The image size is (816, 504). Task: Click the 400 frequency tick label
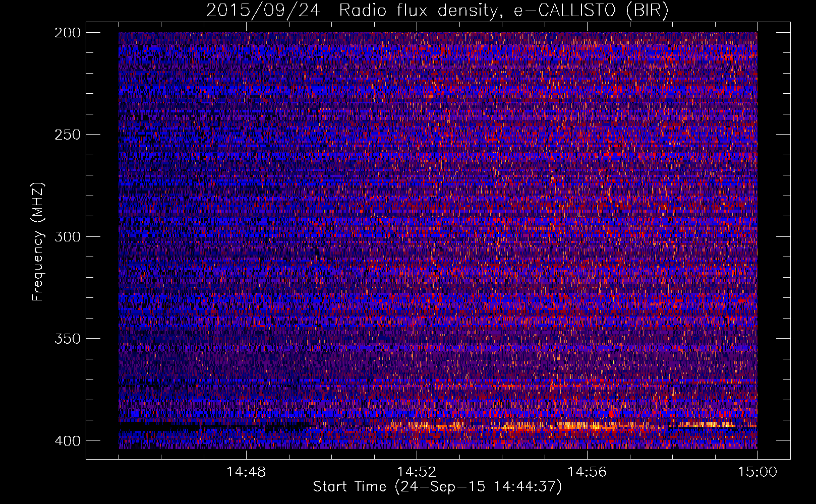point(67,441)
